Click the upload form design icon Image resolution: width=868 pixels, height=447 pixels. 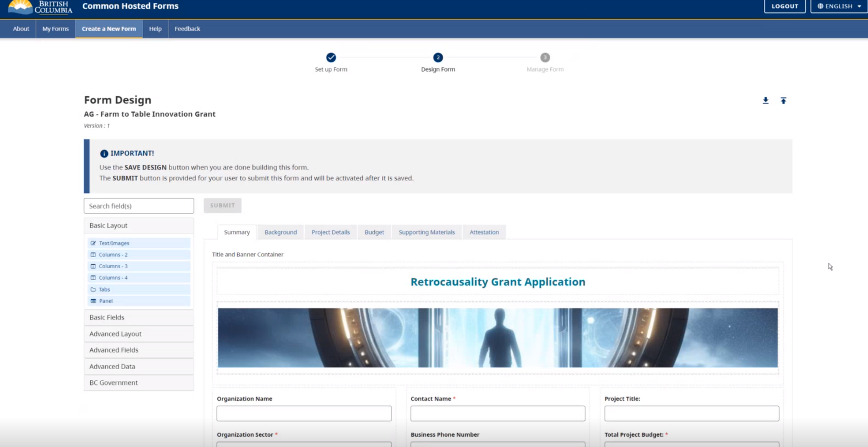(783, 100)
